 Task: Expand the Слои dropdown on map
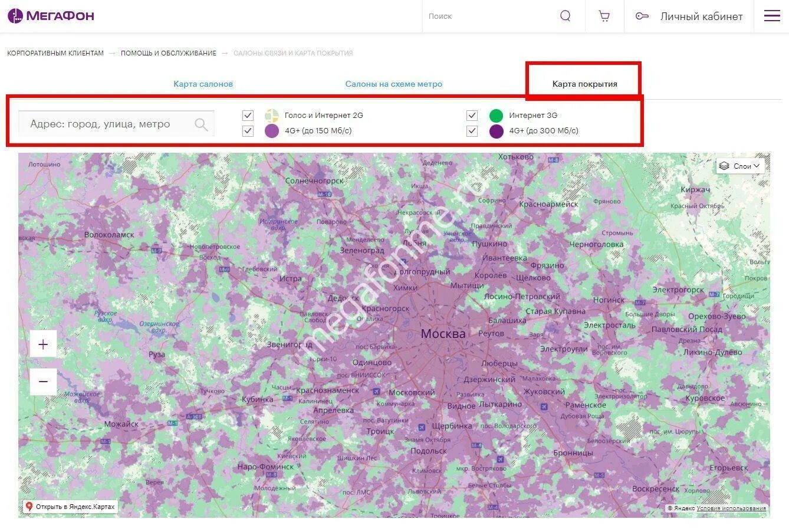[741, 166]
